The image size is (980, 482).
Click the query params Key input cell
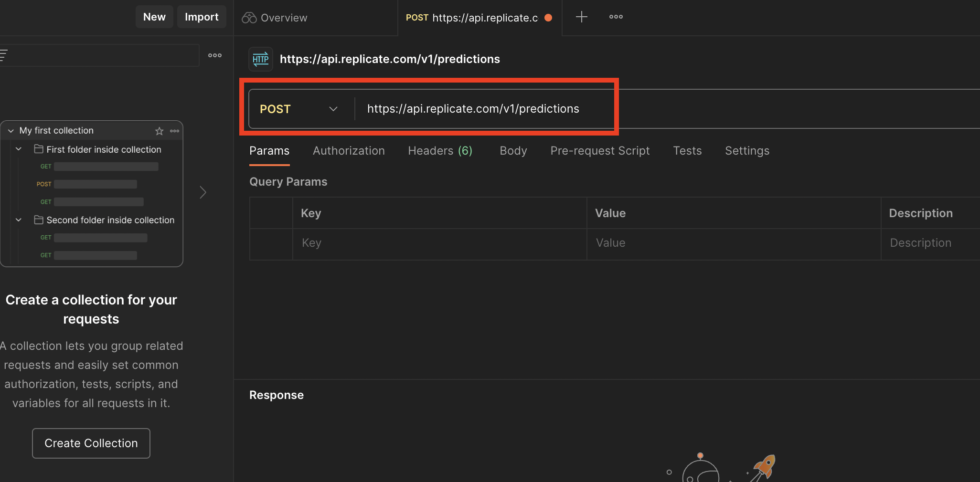(439, 243)
